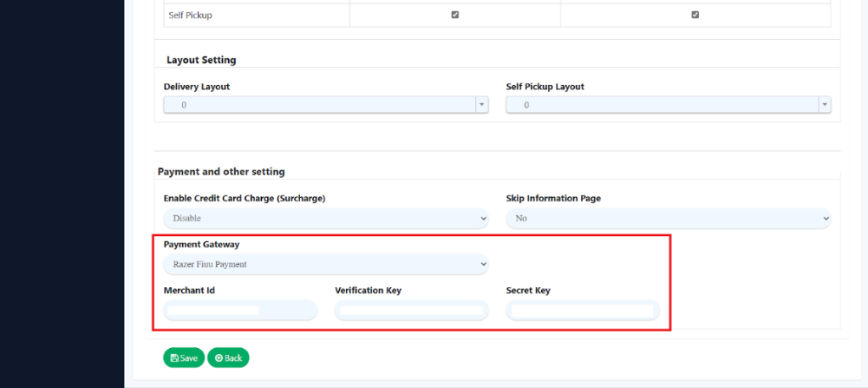Expand the Self Pickup Layout dropdown

tap(668, 105)
